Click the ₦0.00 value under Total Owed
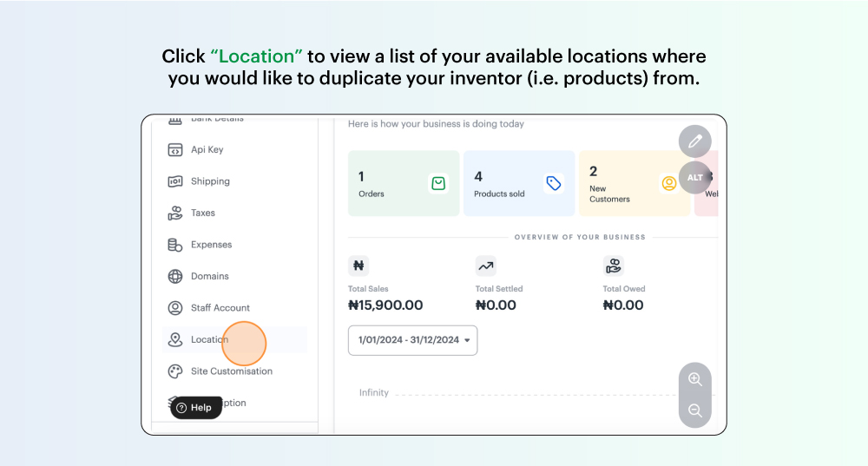Image resolution: width=868 pixels, height=466 pixels. point(622,305)
